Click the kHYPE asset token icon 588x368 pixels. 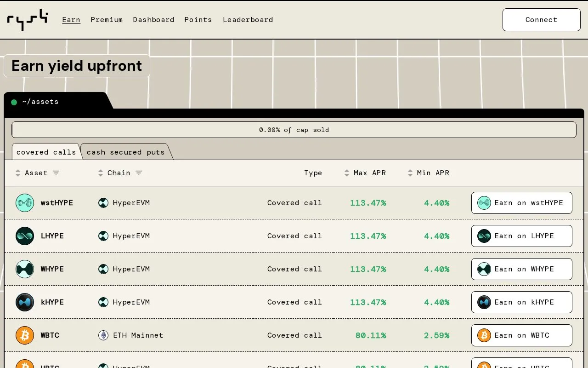(25, 302)
